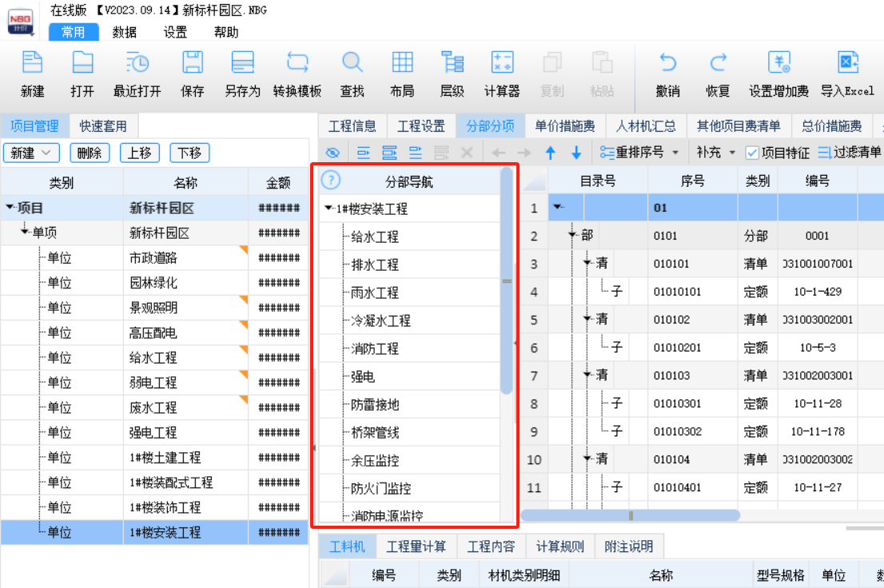The width and height of the screenshot is (884, 588).
Task: Select row number 7 header
Action: (534, 375)
